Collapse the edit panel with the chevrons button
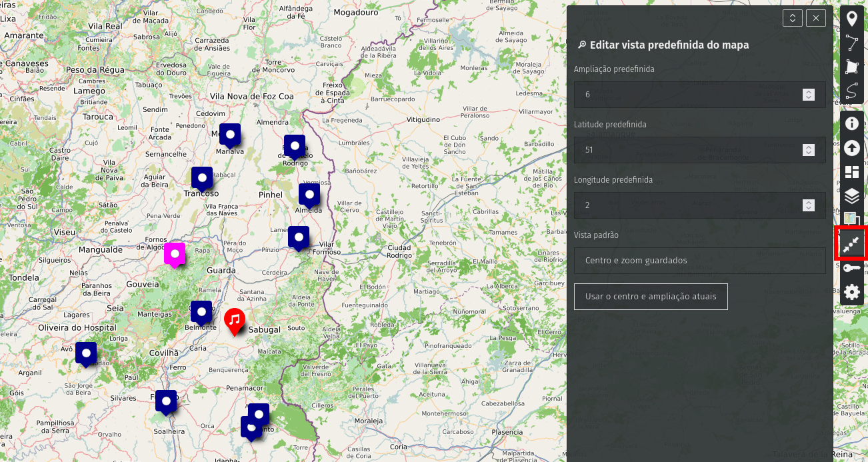Image resolution: width=868 pixels, height=462 pixels. pyautogui.click(x=793, y=19)
